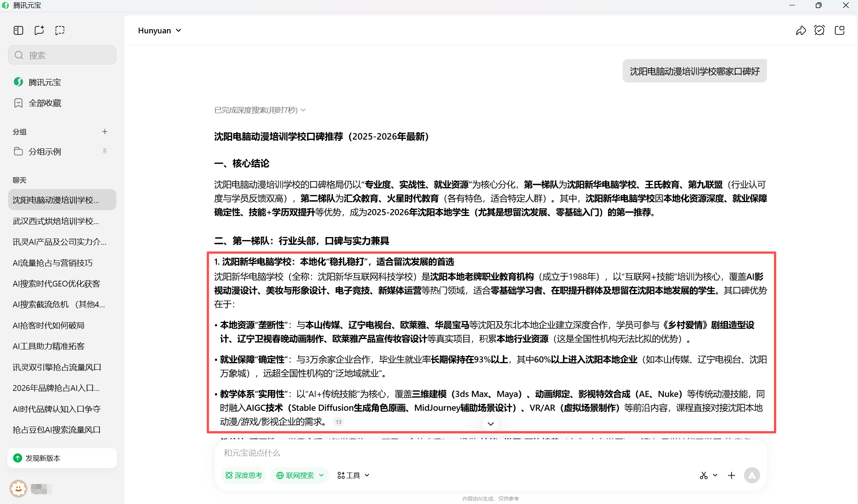Image resolution: width=858 pixels, height=504 pixels.
Task: Click 发现新版本 update button
Action: point(62,458)
